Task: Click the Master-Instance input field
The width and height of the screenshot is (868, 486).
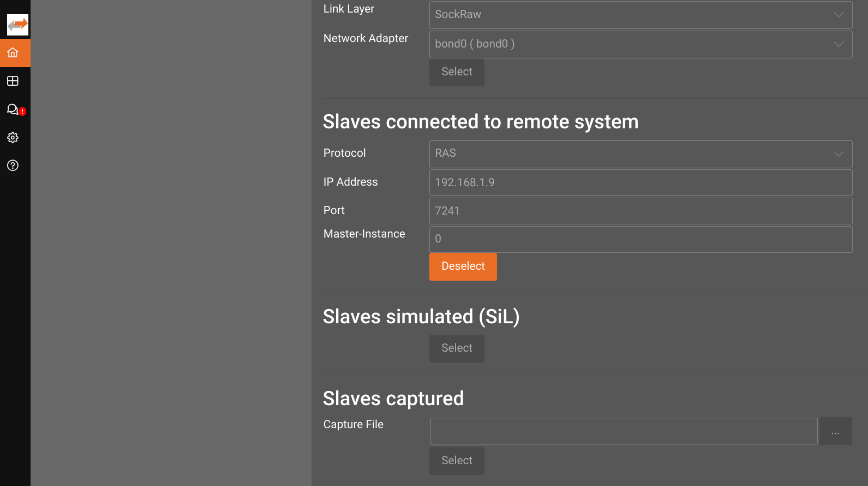Action: point(640,239)
